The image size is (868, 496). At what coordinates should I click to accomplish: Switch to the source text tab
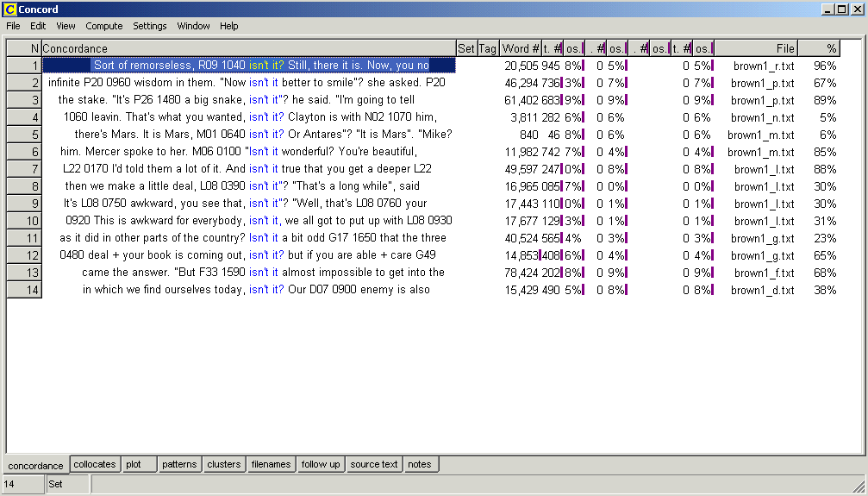click(x=373, y=464)
